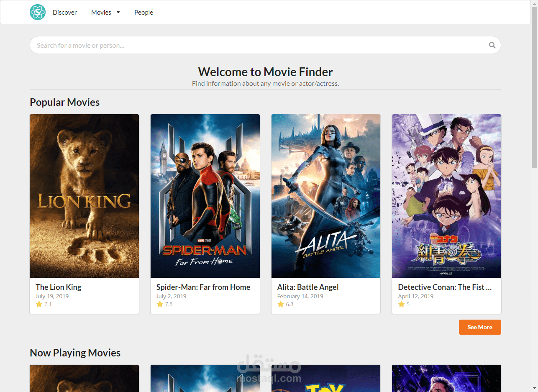Click The Lion King poster image
Image resolution: width=538 pixels, height=392 pixels.
(84, 196)
